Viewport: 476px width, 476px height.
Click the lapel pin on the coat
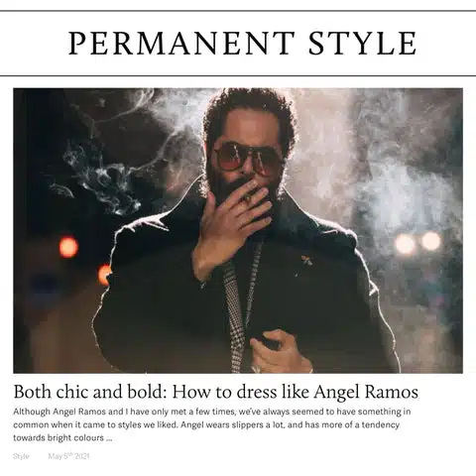[303, 258]
